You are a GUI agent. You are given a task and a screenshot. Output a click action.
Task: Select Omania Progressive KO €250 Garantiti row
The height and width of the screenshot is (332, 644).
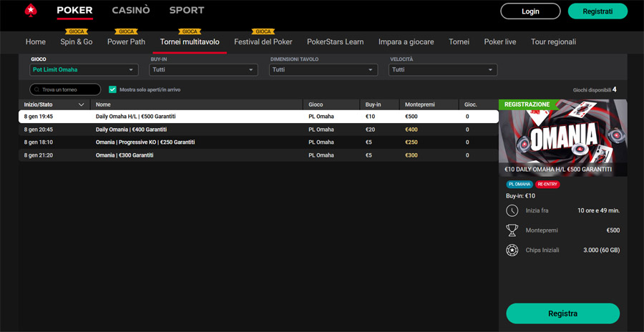[258, 142]
